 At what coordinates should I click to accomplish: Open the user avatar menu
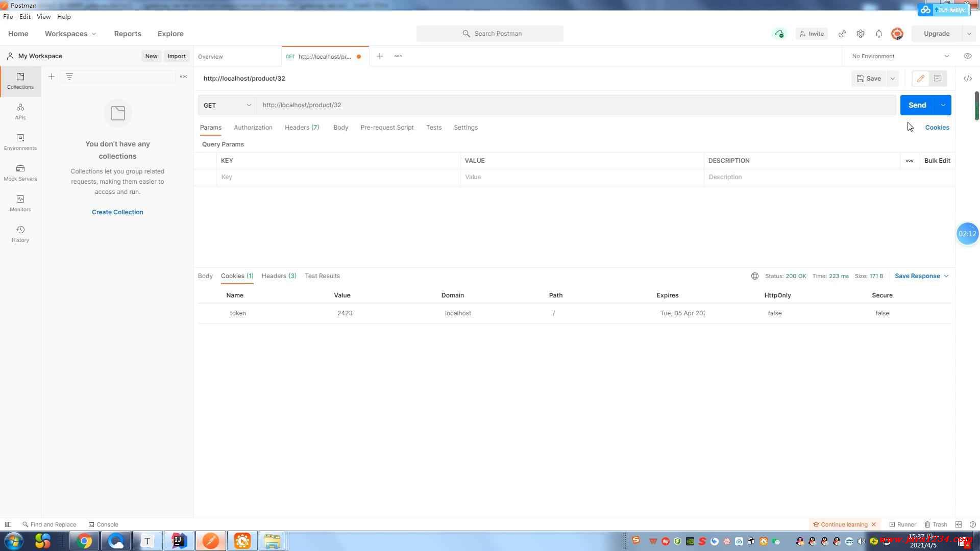point(897,34)
